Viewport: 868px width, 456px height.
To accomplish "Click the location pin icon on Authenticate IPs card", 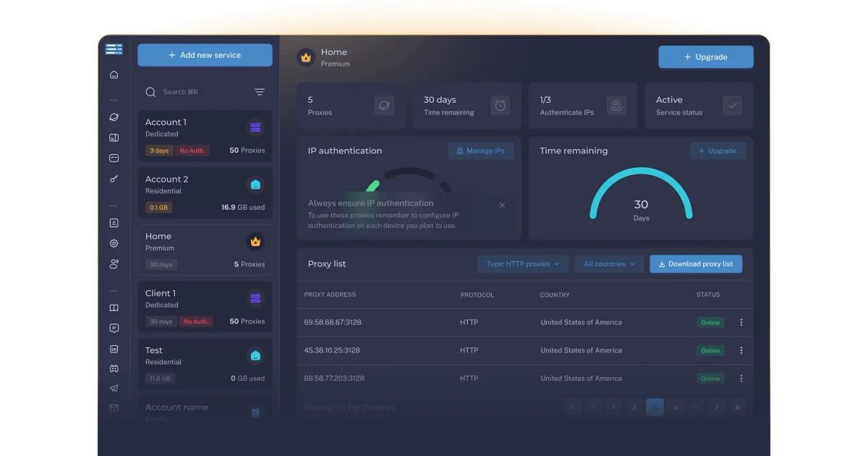I will [x=616, y=106].
